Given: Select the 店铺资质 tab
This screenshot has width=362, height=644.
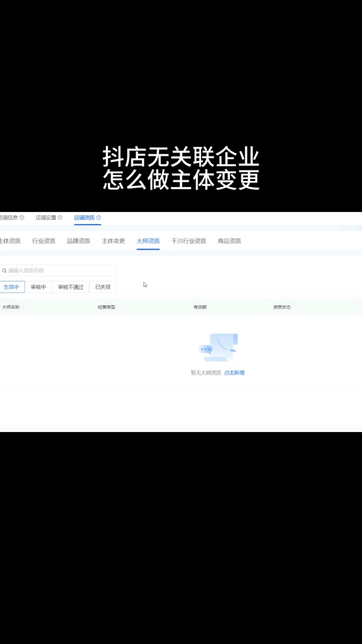Looking at the screenshot, I should click(84, 217).
